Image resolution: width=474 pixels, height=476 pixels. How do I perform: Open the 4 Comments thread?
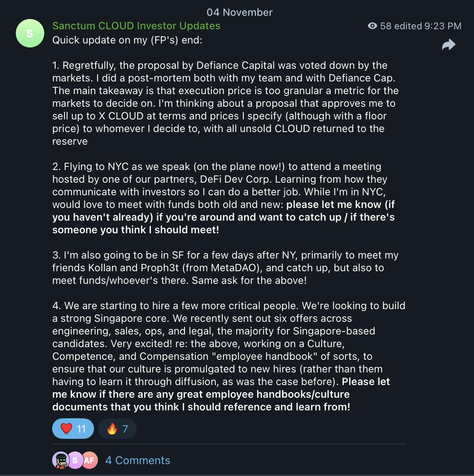137,460
